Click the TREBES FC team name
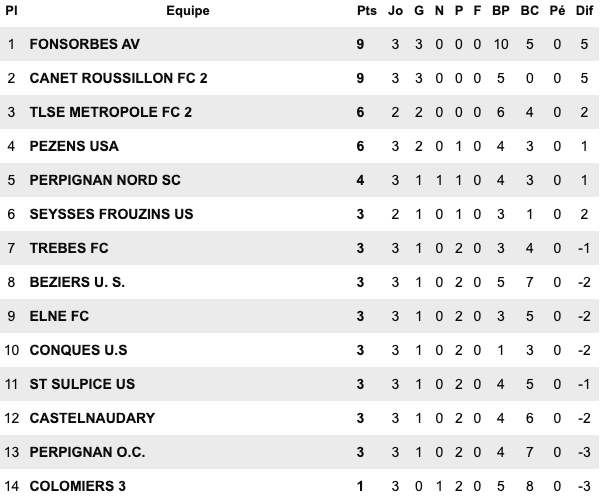The height and width of the screenshot is (500, 604). coord(69,248)
